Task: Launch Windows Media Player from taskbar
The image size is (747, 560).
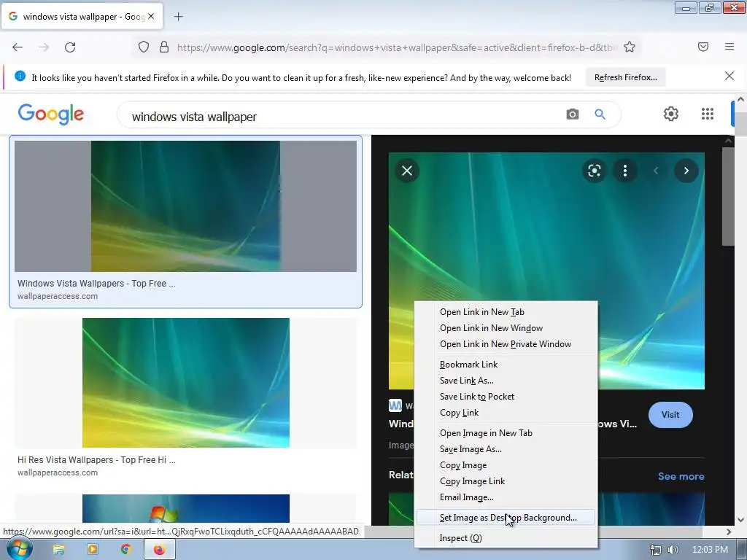Action: pos(93,550)
